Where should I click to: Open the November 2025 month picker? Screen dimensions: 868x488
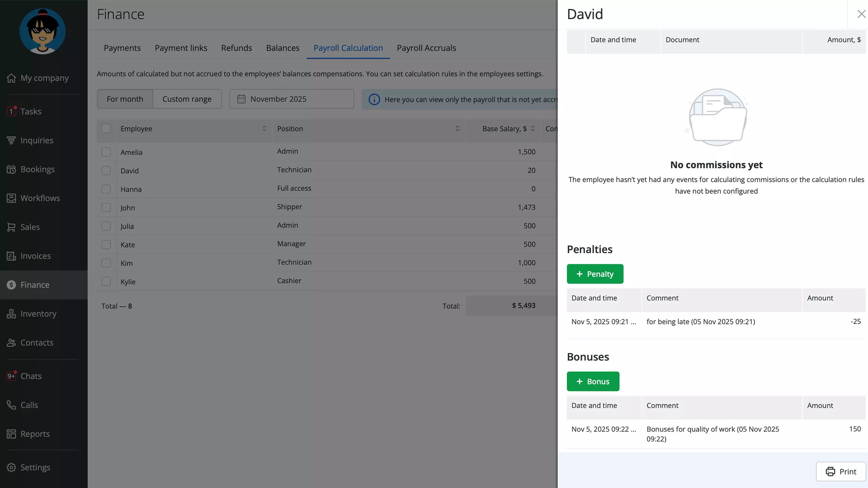[x=292, y=99]
